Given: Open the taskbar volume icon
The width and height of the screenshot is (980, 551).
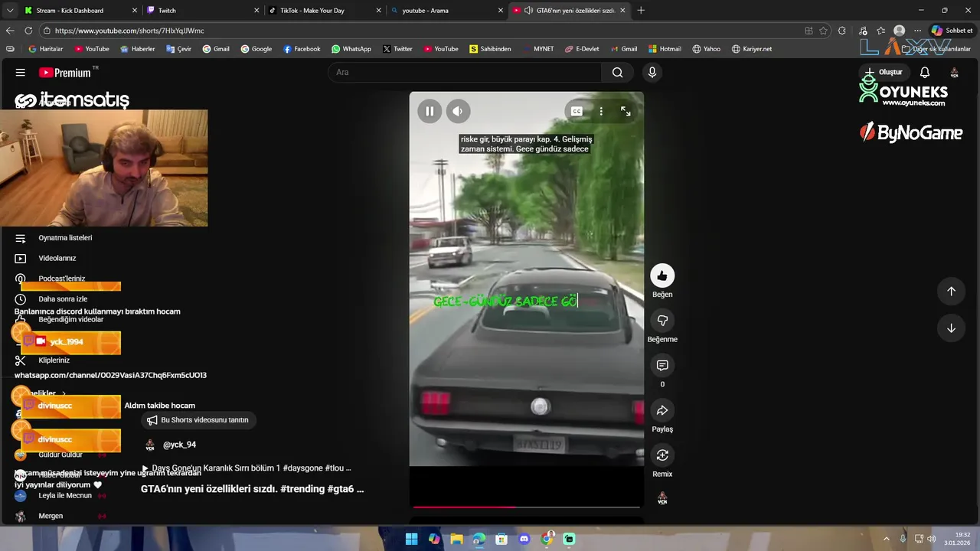Looking at the screenshot, I should tap(931, 539).
